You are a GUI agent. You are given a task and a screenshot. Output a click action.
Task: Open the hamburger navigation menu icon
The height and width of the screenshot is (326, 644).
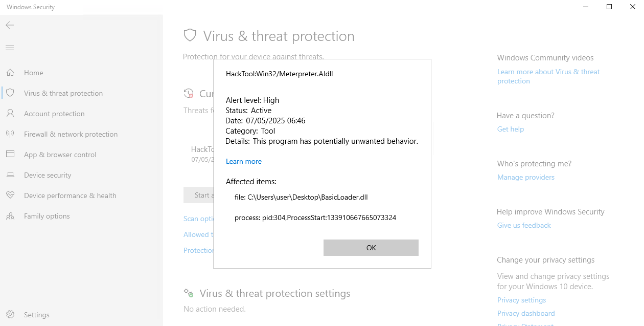[x=10, y=48]
